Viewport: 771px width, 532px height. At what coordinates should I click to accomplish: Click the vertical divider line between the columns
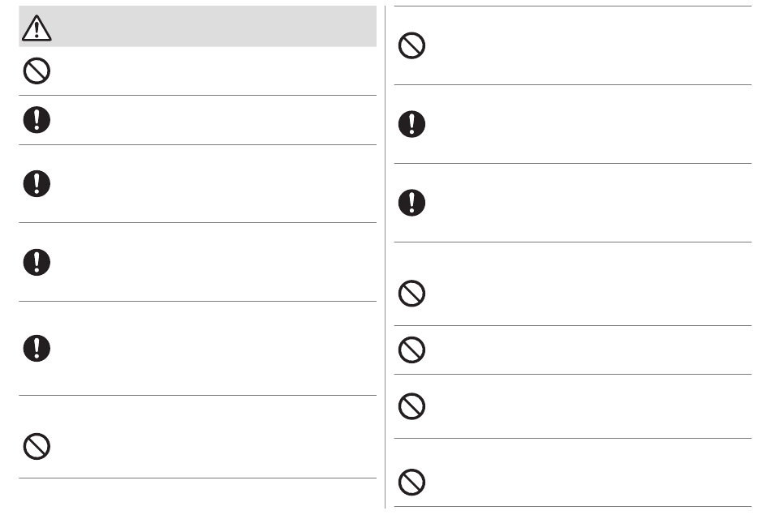click(x=385, y=257)
